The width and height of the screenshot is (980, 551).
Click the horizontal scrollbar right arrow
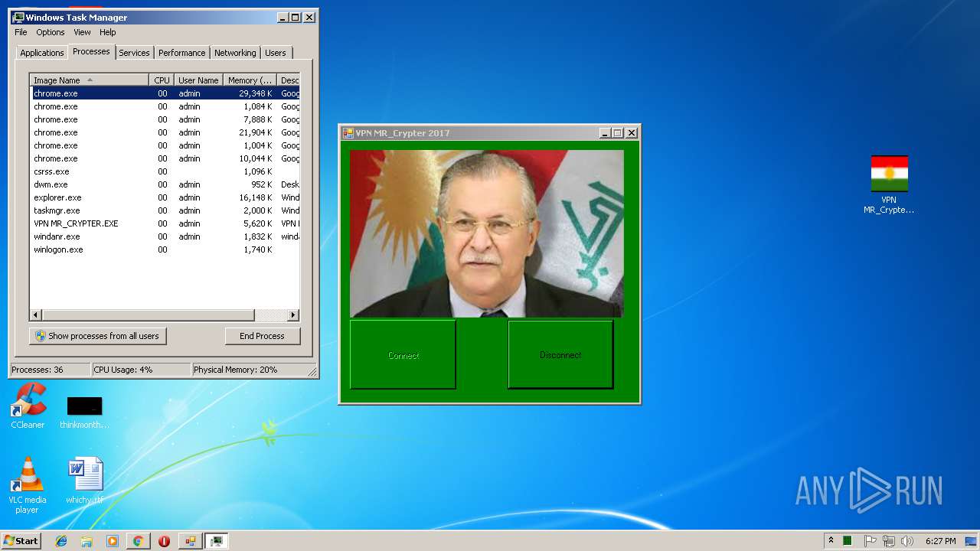click(293, 315)
